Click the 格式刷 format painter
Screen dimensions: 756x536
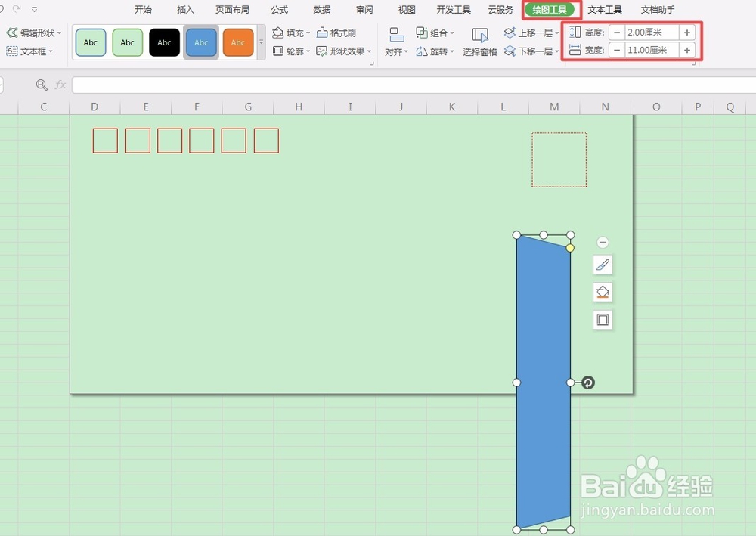pos(336,33)
